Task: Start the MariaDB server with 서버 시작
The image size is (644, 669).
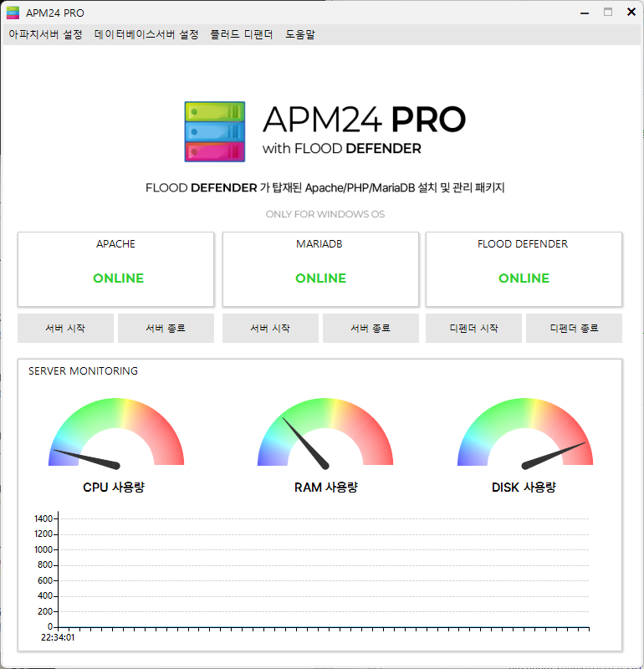Action: [x=270, y=328]
